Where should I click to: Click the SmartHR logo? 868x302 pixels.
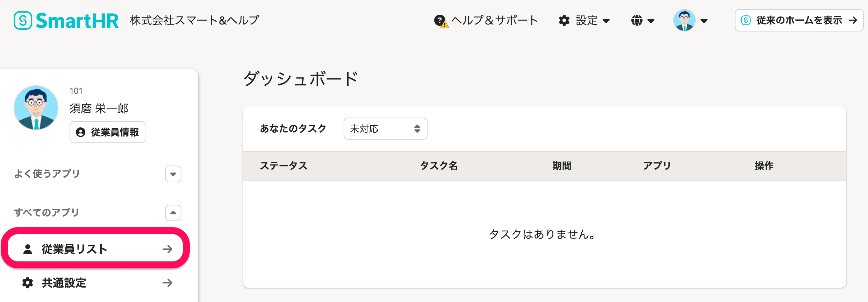(66, 20)
